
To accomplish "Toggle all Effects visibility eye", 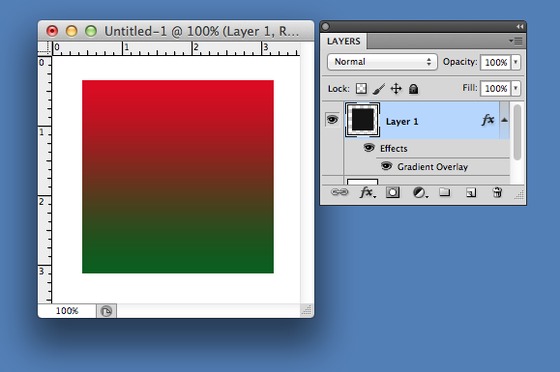I will tap(369, 147).
